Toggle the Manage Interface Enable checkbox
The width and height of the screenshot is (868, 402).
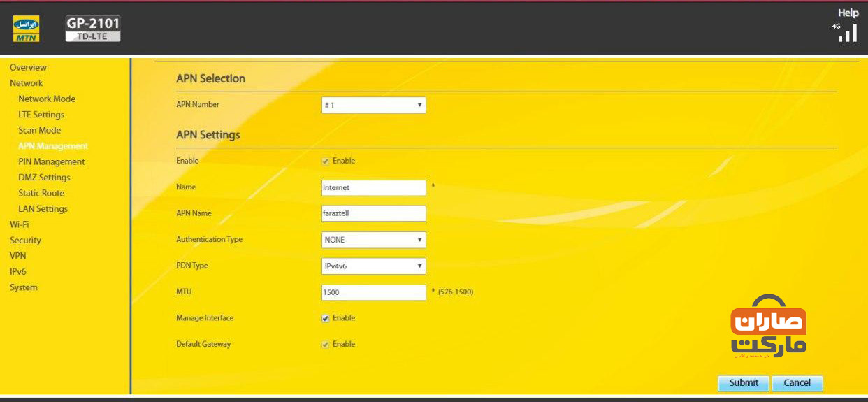pos(326,318)
